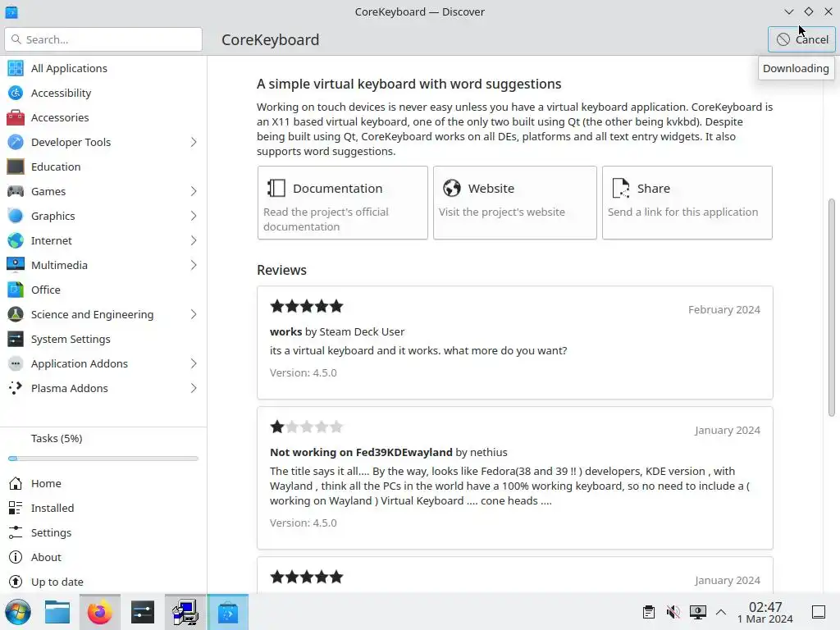This screenshot has width=840, height=630.
Task: Click the Share document icon
Action: [x=621, y=188]
